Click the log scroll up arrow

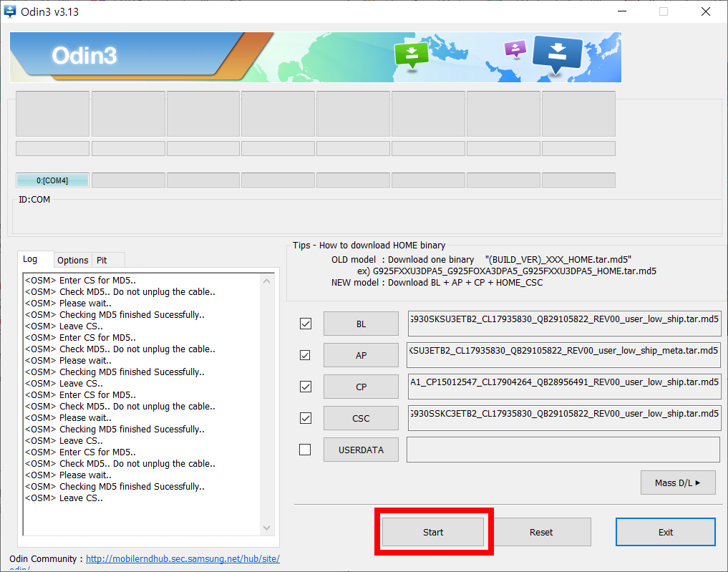(266, 281)
